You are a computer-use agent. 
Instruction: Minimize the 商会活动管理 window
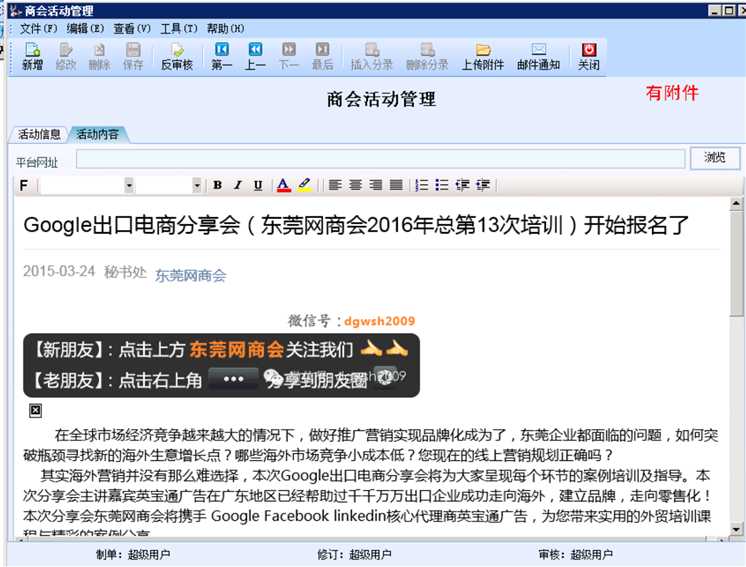tap(715, 10)
